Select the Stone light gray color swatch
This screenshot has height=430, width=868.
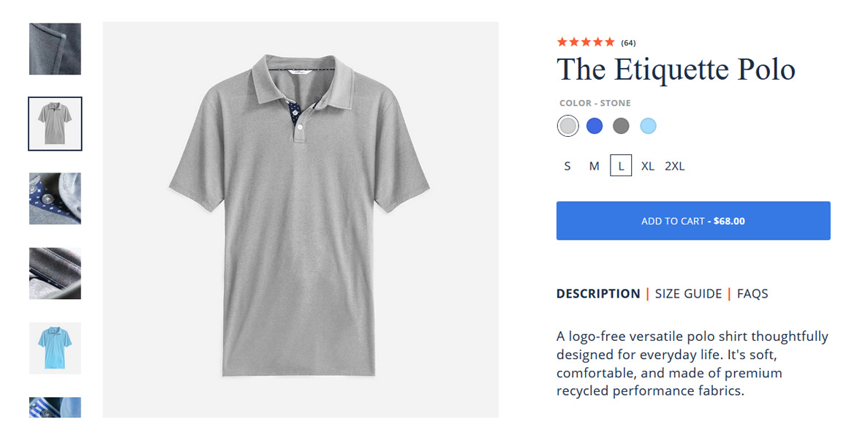pos(567,126)
